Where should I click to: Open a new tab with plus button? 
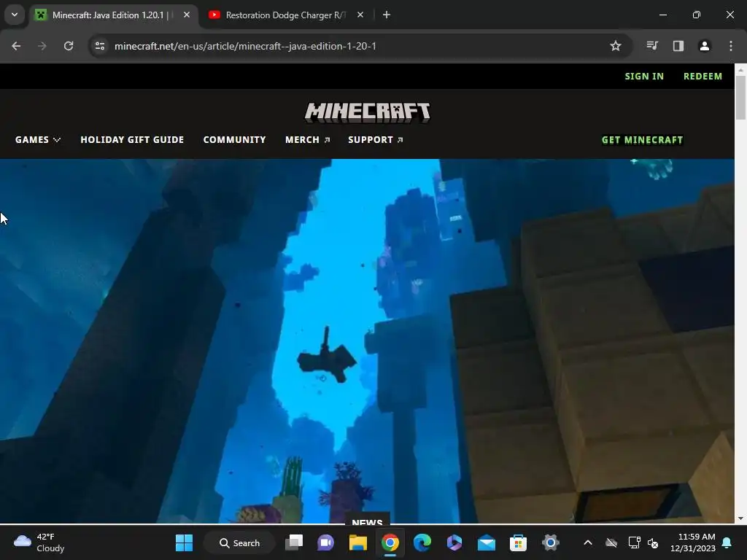tap(387, 15)
